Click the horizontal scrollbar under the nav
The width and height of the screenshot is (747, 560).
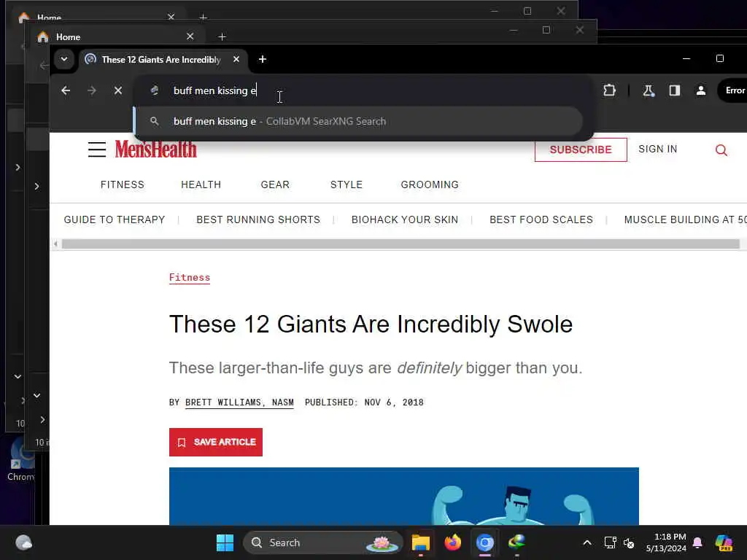[400, 244]
